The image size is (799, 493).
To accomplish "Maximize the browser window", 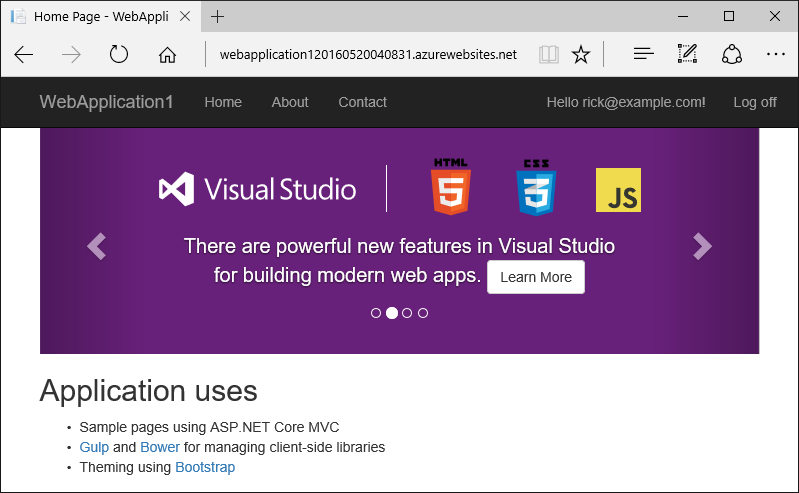I will 729,16.
